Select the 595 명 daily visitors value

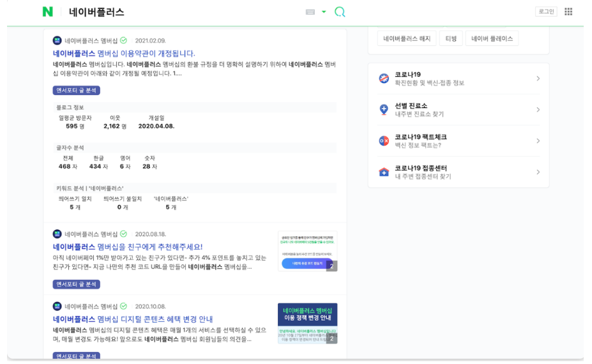(x=75, y=126)
